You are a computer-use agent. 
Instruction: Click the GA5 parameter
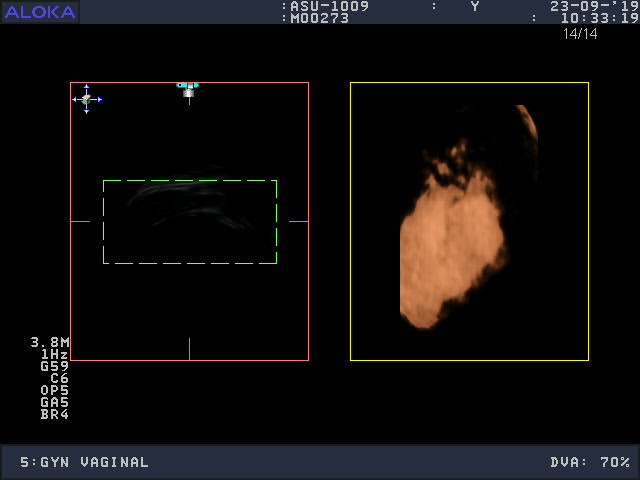[x=54, y=402]
